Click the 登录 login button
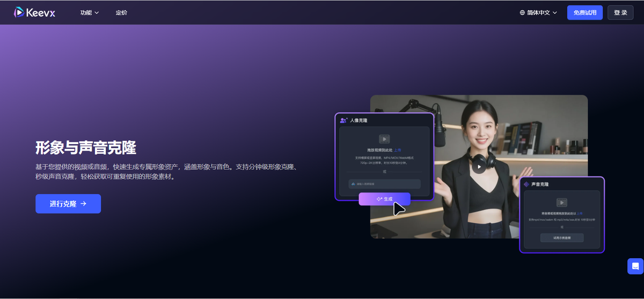Viewport: 644px width, 299px height. [x=620, y=13]
